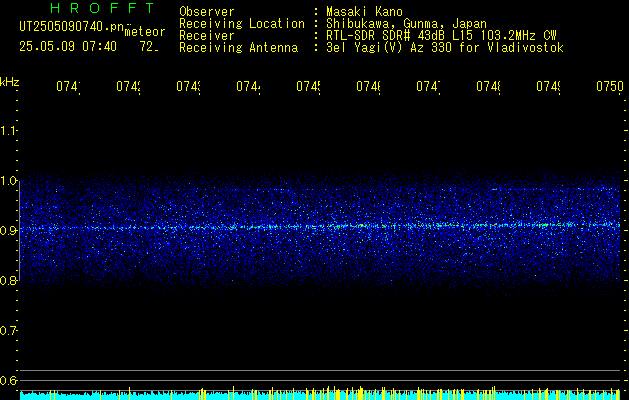
Task: Click the 0741 time axis marker
Action: pos(68,87)
